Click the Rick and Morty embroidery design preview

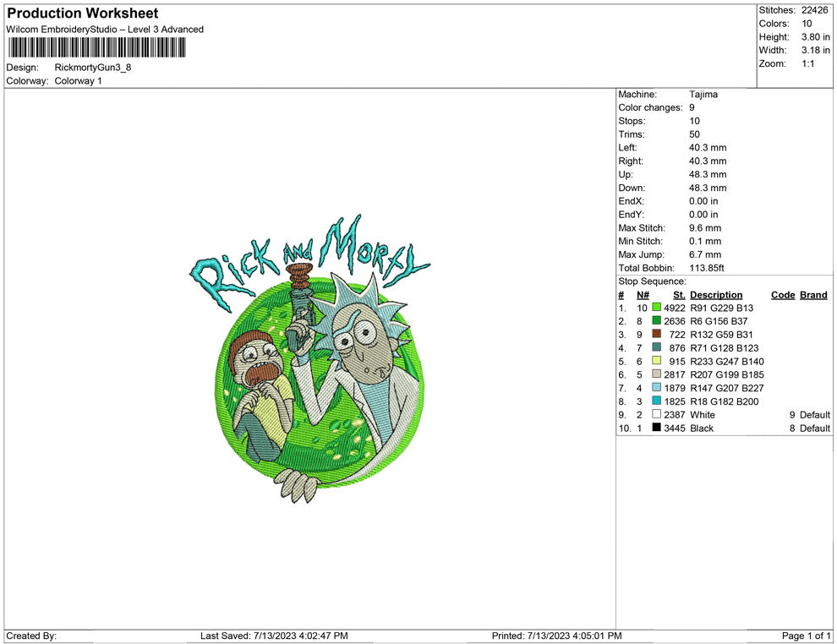[310, 359]
